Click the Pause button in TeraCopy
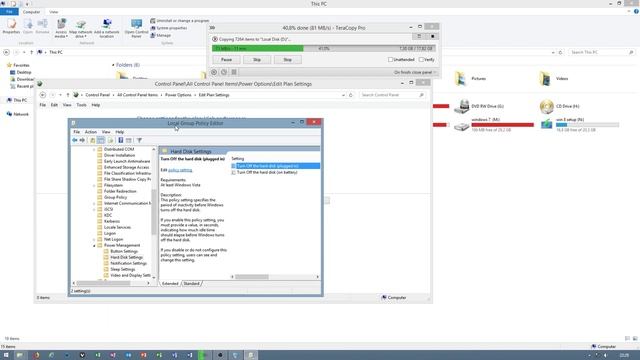Viewport: 640px width, 360px height. (x=226, y=60)
